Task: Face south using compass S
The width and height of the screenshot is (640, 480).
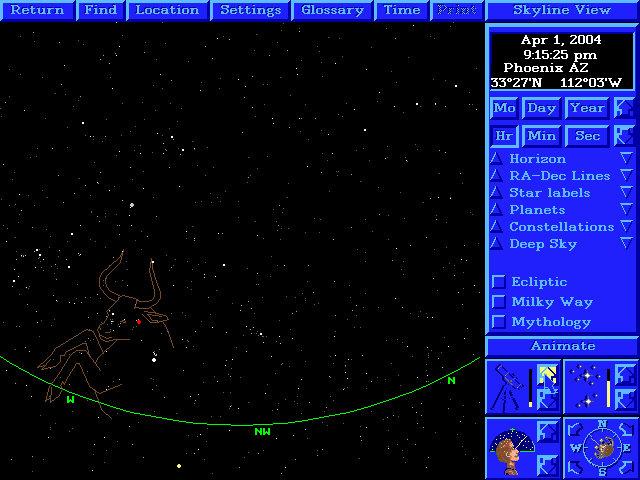Action: (602, 472)
